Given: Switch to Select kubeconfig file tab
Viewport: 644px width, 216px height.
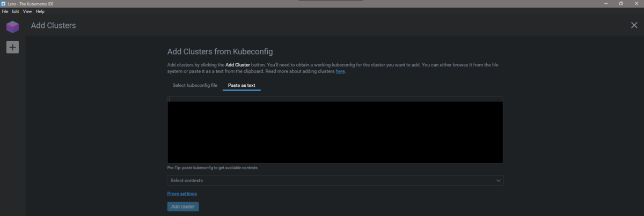Looking at the screenshot, I should [x=195, y=85].
